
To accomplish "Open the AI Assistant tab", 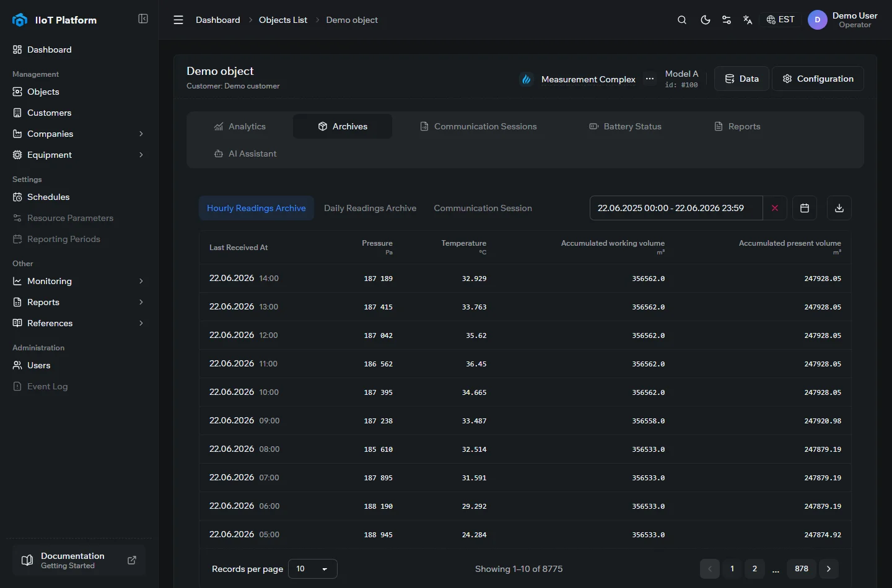I will pyautogui.click(x=245, y=153).
